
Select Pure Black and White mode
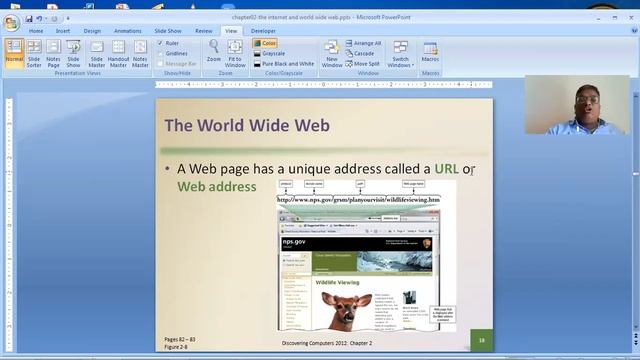(284, 64)
